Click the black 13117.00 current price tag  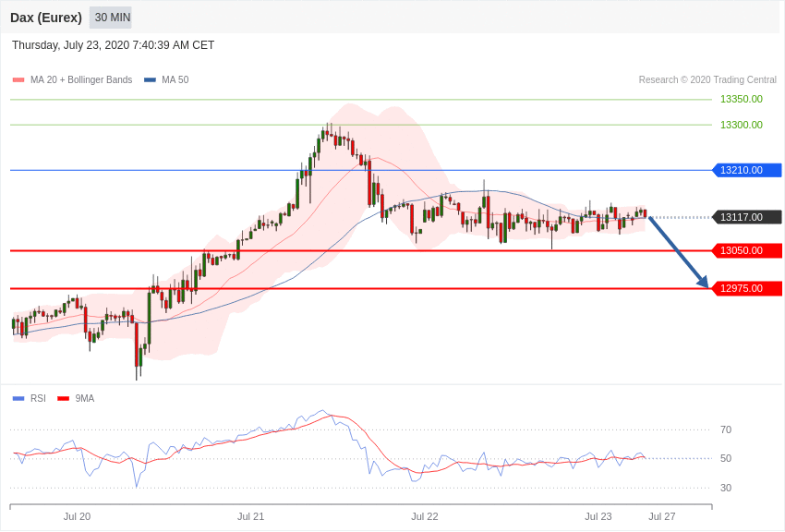[x=747, y=217]
